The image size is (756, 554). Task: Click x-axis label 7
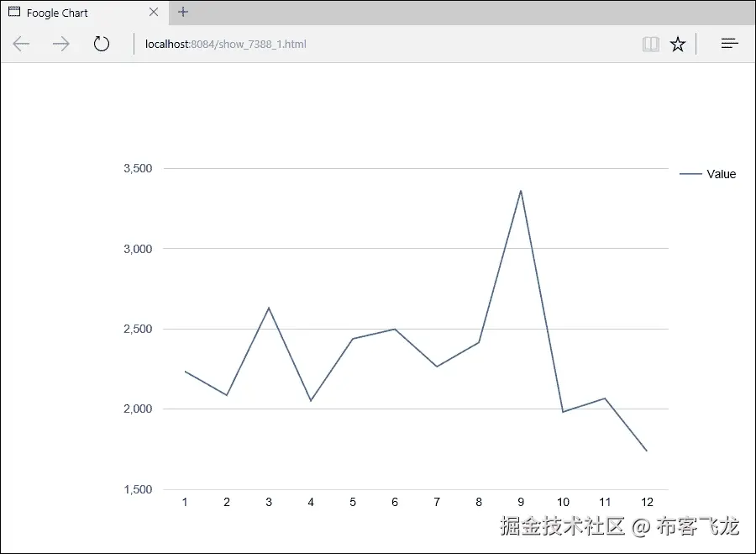pos(437,503)
